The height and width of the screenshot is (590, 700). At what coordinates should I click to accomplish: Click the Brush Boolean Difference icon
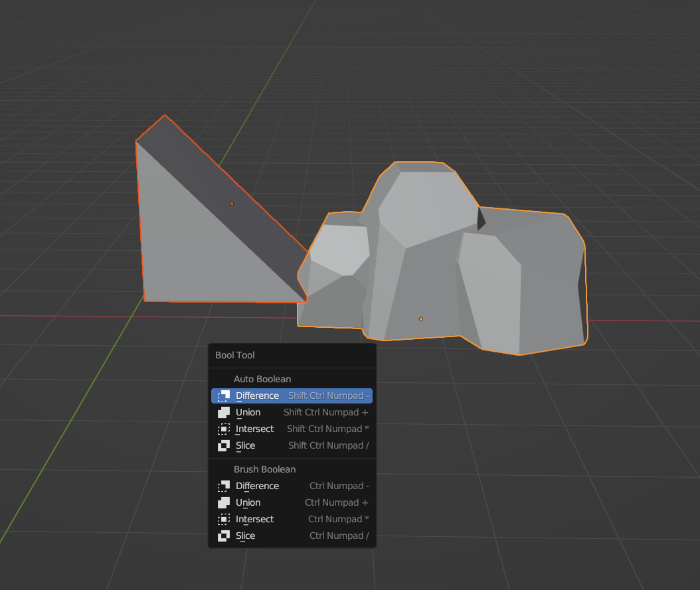pos(224,486)
